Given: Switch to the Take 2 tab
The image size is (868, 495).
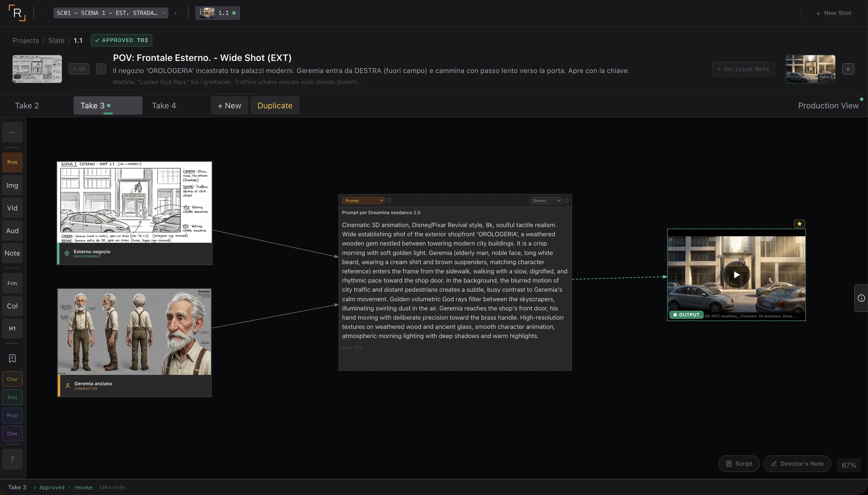Looking at the screenshot, I should (x=27, y=106).
